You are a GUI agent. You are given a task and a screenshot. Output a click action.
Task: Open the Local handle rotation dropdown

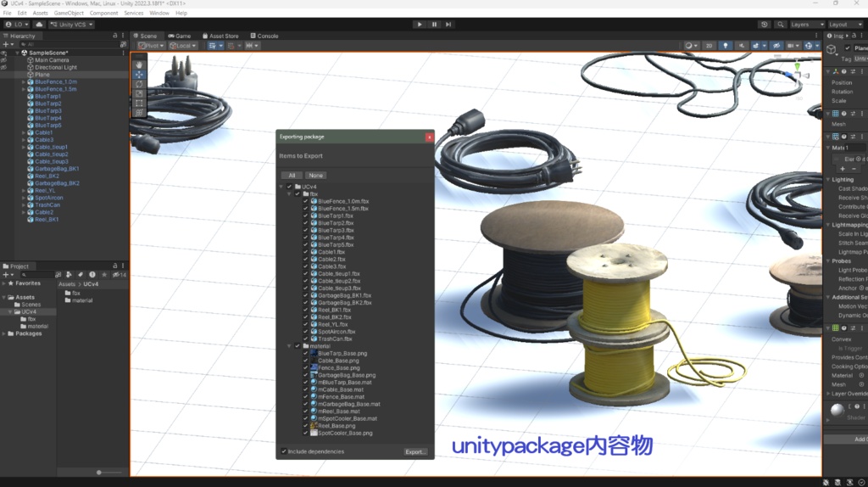click(183, 46)
